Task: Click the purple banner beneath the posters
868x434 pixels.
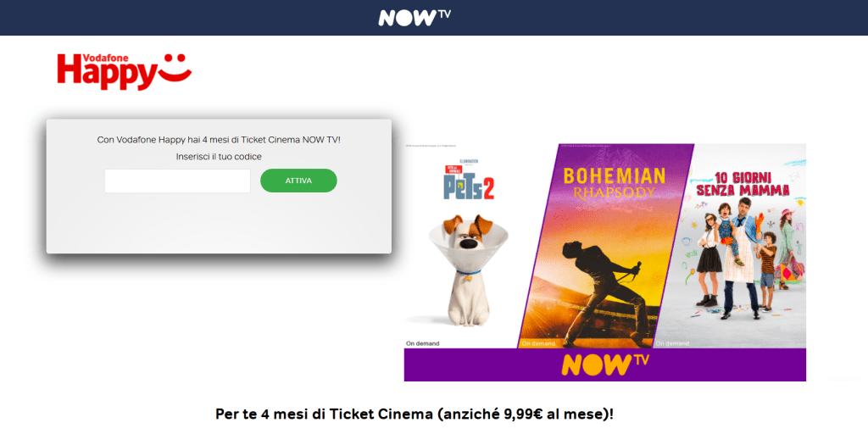Action: (605, 364)
